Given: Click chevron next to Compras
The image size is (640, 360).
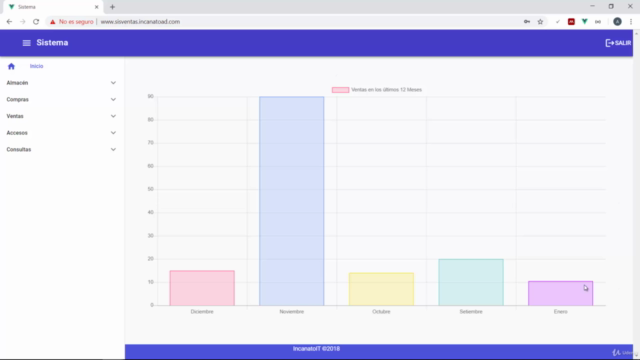Looking at the screenshot, I should [113, 100].
